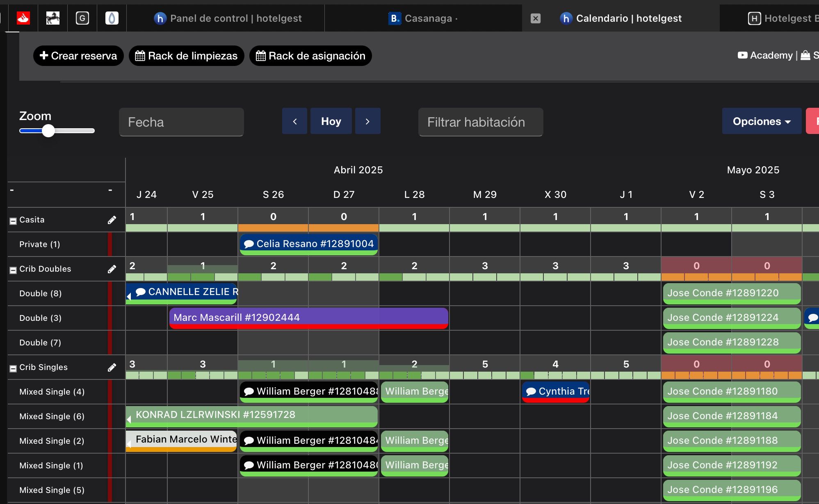Viewport: 819px width, 504px height.
Task: Go to next dates with right chevron
Action: [367, 121]
